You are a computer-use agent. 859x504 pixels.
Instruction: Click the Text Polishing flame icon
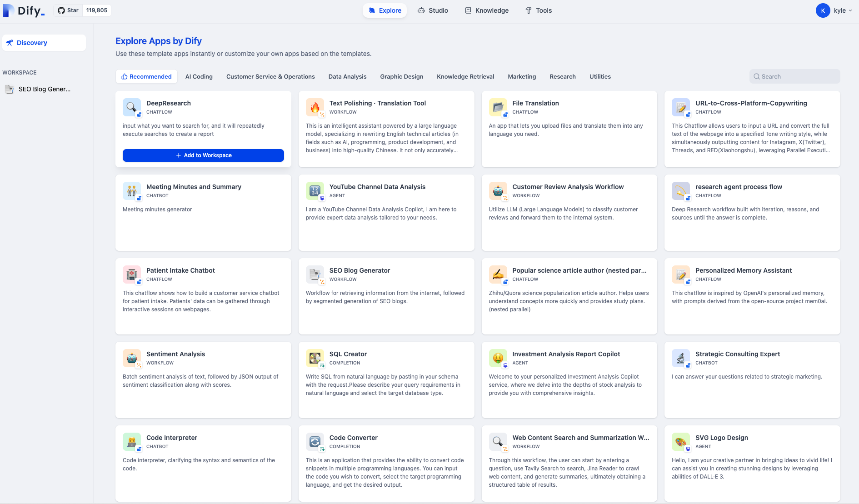[x=315, y=107]
